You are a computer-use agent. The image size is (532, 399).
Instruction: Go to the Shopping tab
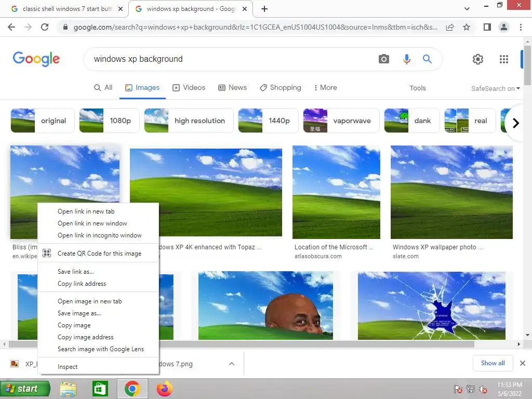click(280, 87)
